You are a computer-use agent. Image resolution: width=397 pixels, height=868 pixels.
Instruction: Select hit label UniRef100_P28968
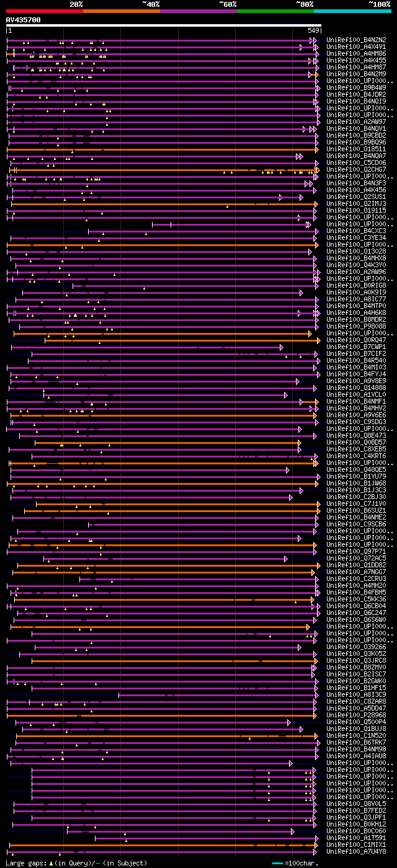click(x=355, y=715)
